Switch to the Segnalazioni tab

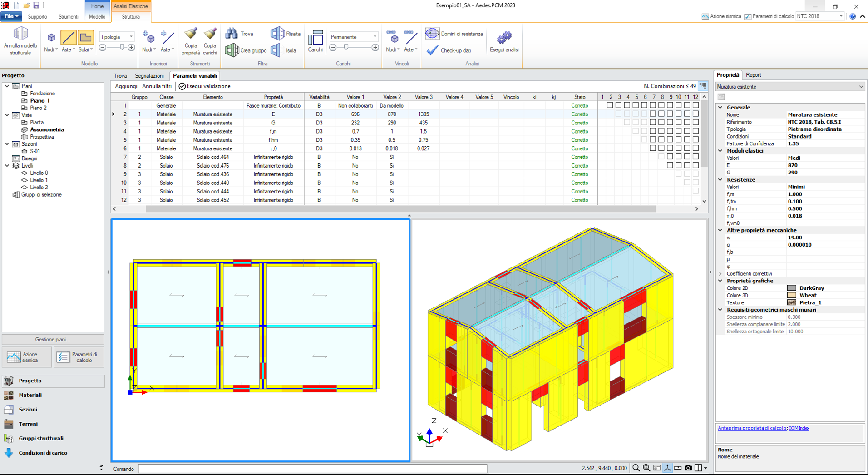[149, 76]
